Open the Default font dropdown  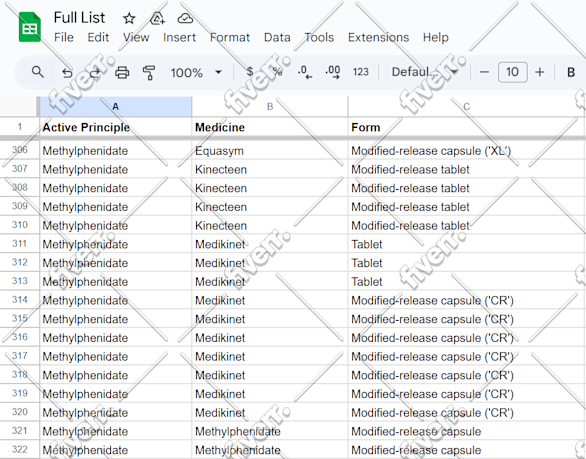coord(425,71)
